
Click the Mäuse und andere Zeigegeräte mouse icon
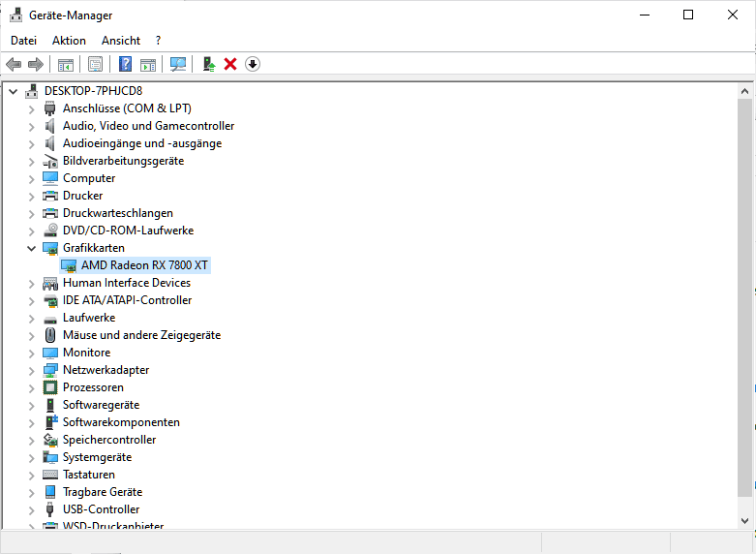[50, 335]
